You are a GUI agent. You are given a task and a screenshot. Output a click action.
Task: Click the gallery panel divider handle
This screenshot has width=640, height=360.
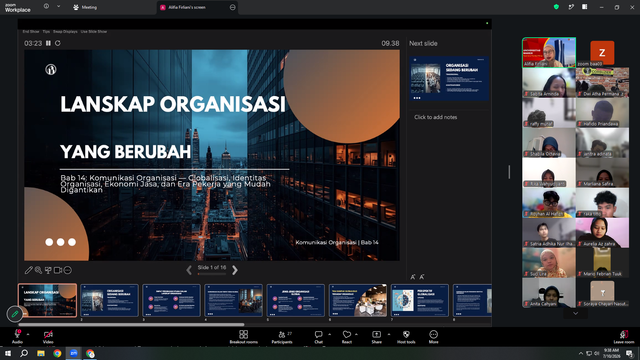(509, 172)
